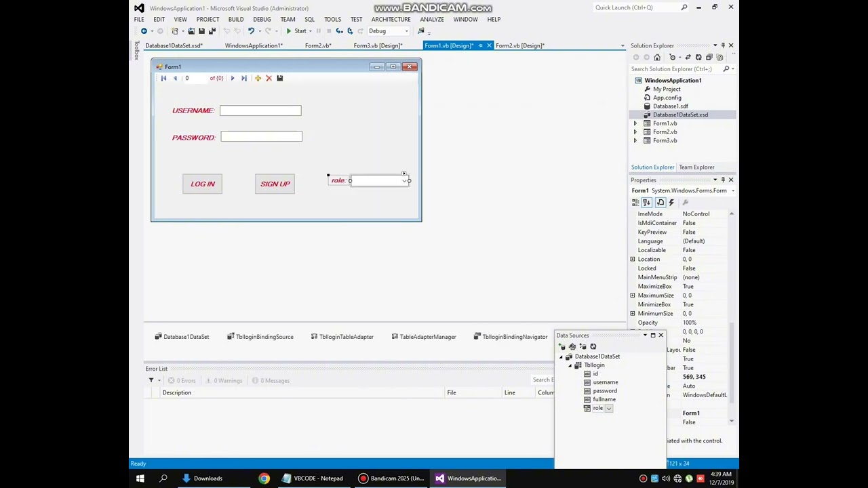Viewport: 868px width, 488px height.
Task: Click the Save Data disk icon on form
Action: (279, 78)
